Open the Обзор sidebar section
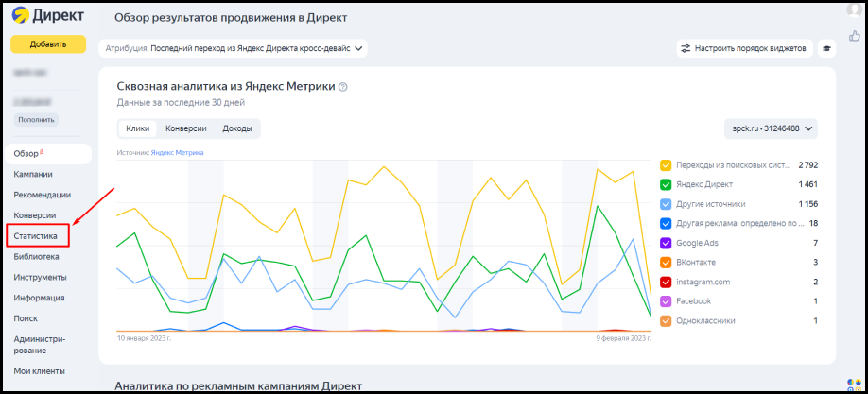The height and width of the screenshot is (394, 868). [x=48, y=154]
